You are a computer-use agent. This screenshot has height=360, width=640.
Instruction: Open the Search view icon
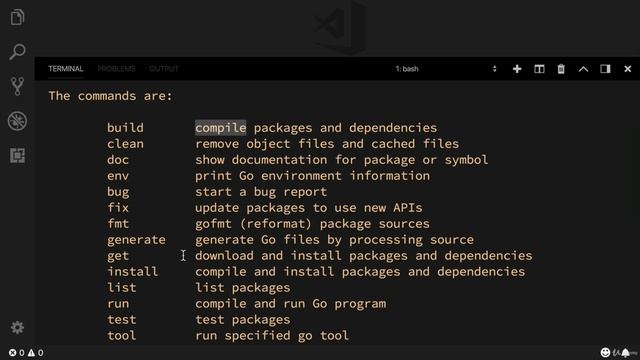[17, 52]
